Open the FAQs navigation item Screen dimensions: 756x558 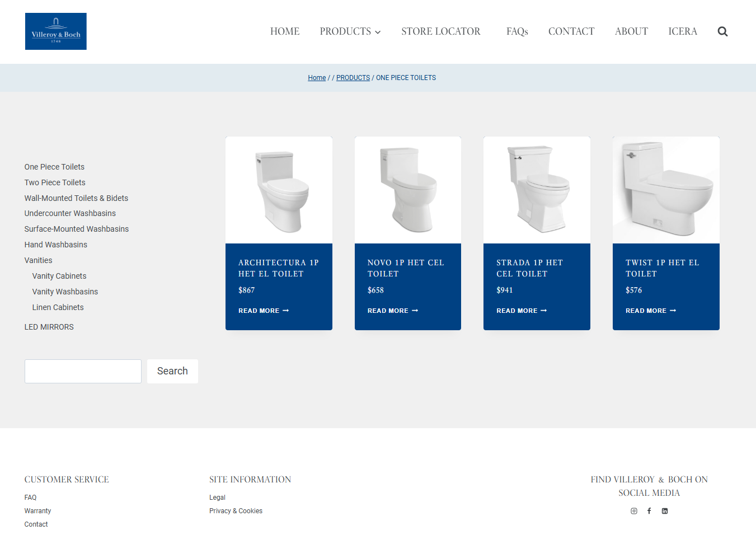(x=517, y=31)
